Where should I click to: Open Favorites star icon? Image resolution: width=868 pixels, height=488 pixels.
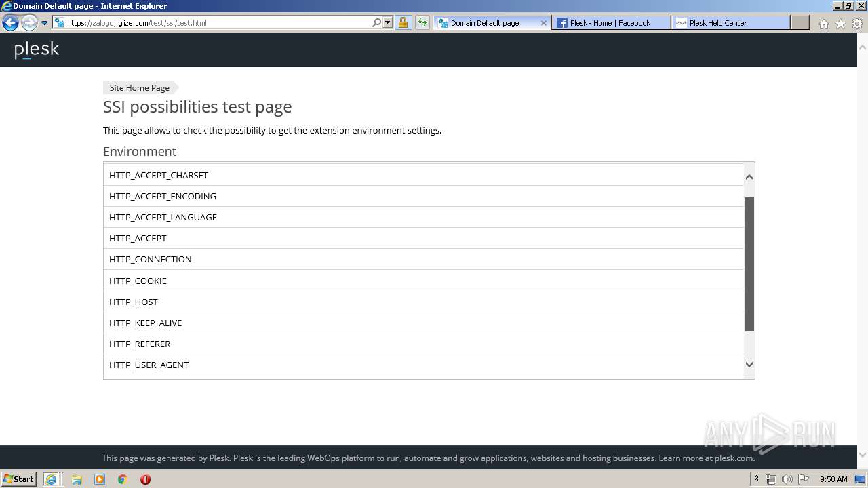[x=840, y=24]
